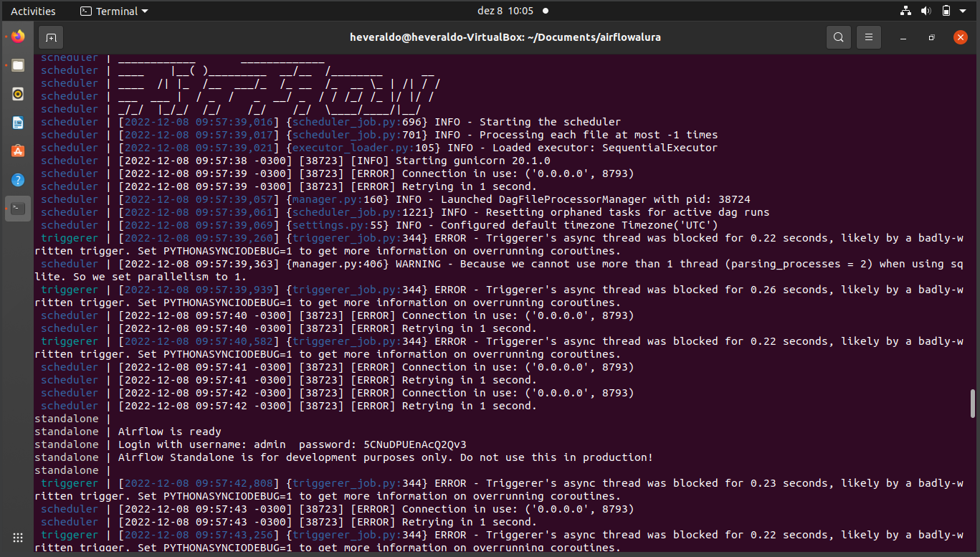The width and height of the screenshot is (980, 557).
Task: Click timestamp 2022-12-08 09:57:43,256
Action: tap(199, 535)
